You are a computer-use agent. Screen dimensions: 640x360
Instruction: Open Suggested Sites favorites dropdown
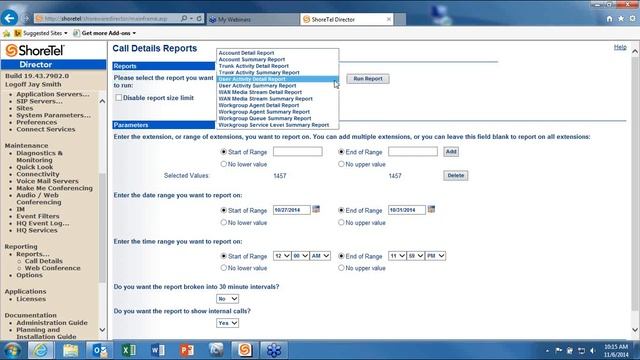point(41,33)
